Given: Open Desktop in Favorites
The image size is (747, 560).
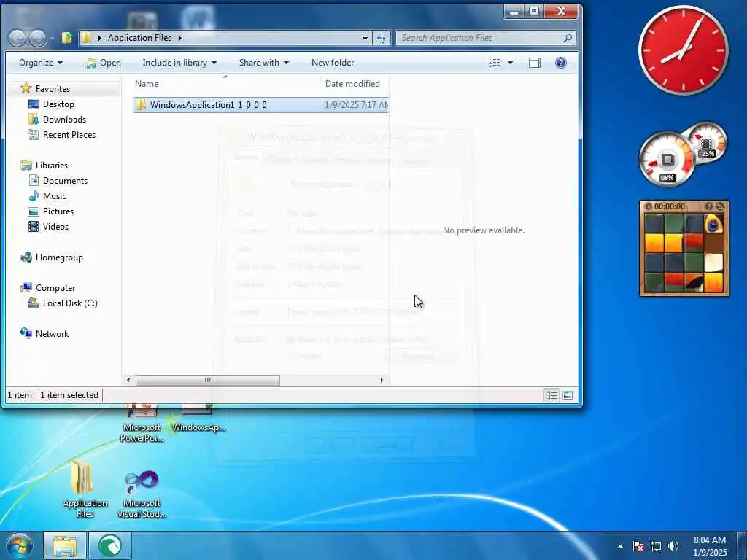Looking at the screenshot, I should (x=58, y=104).
